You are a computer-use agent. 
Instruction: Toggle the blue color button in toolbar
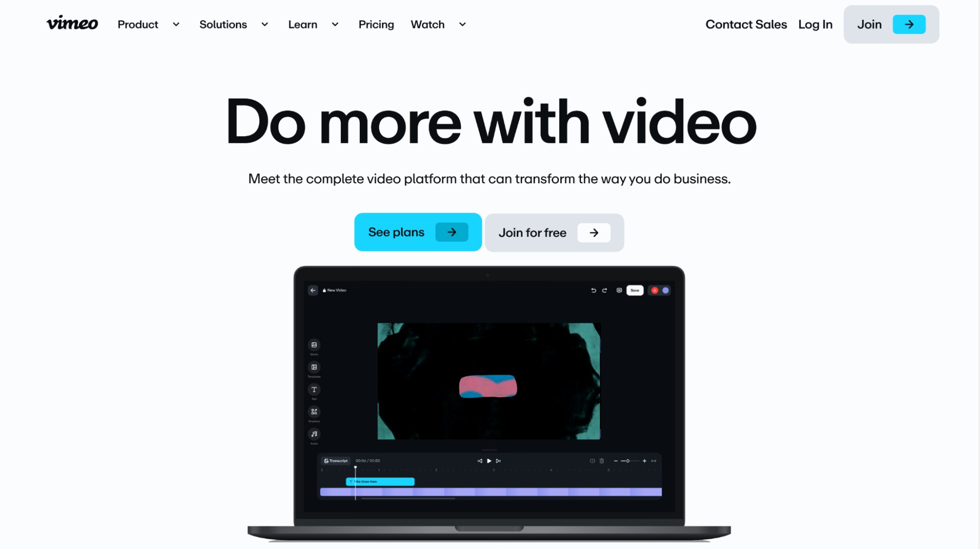tap(666, 291)
